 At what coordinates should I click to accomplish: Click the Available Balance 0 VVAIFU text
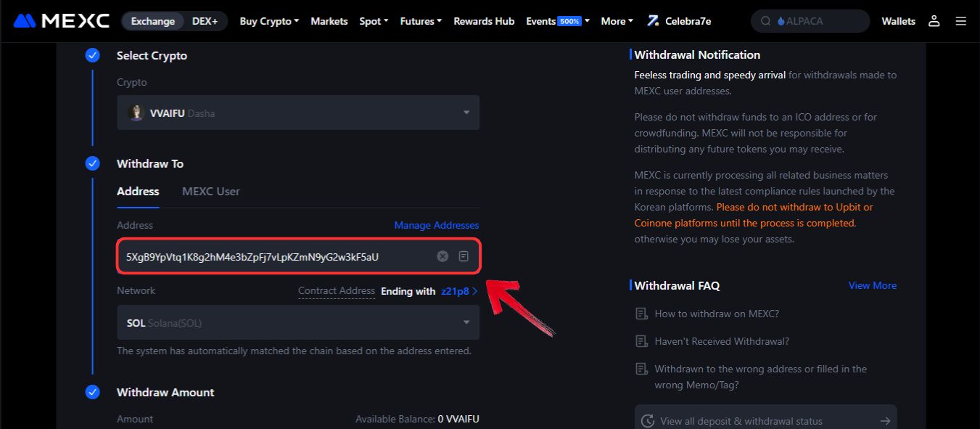click(x=417, y=419)
